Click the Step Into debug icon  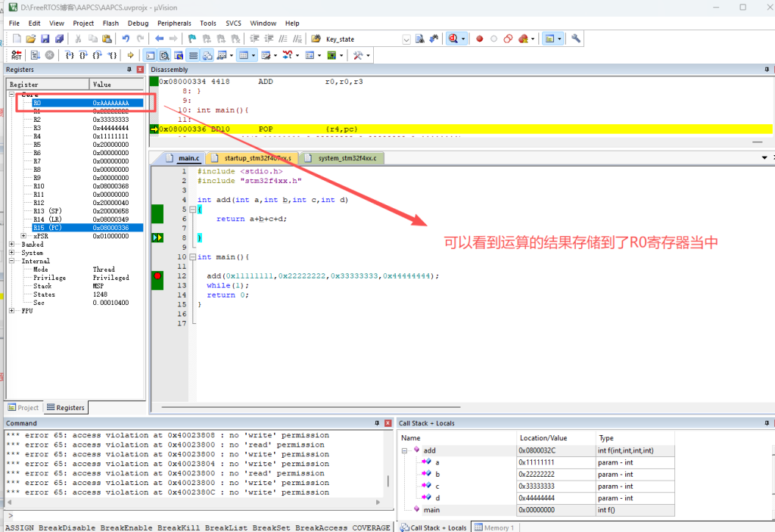[x=69, y=55]
